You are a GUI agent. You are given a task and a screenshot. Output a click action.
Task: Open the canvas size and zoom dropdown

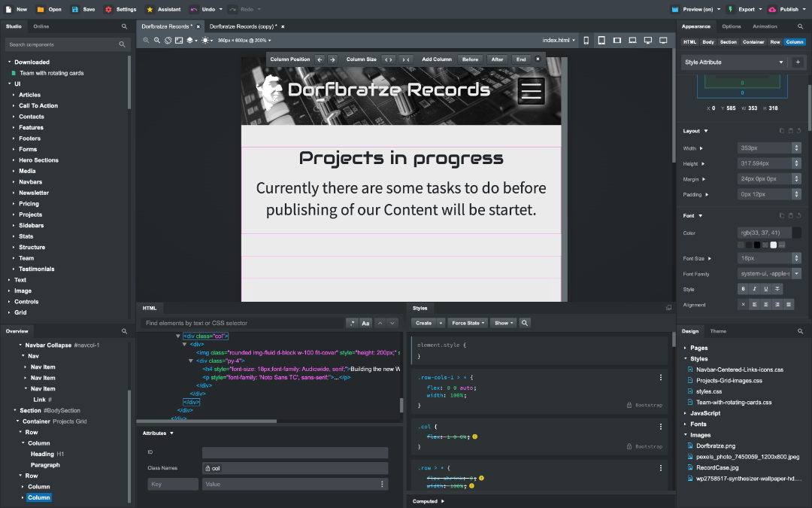(x=244, y=41)
